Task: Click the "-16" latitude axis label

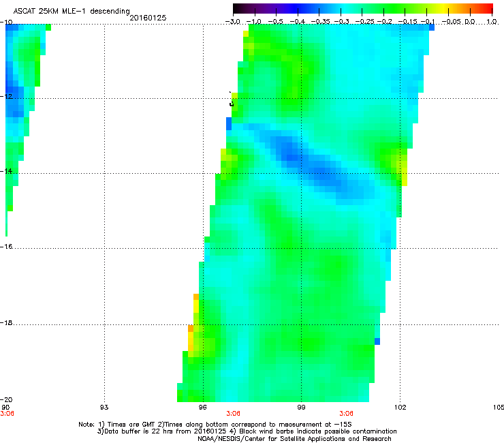Action: click(x=6, y=247)
